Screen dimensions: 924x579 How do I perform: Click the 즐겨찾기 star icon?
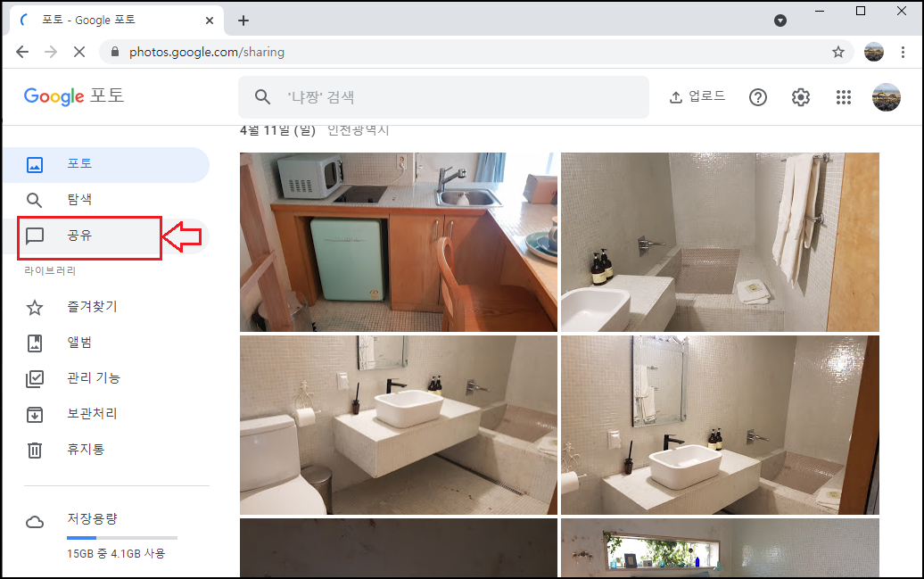click(35, 307)
